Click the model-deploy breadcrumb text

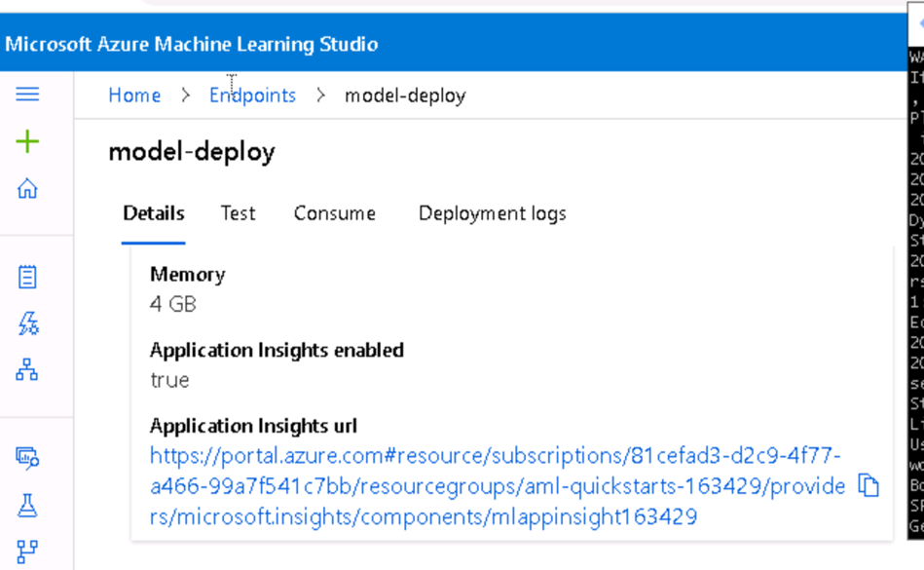(405, 95)
